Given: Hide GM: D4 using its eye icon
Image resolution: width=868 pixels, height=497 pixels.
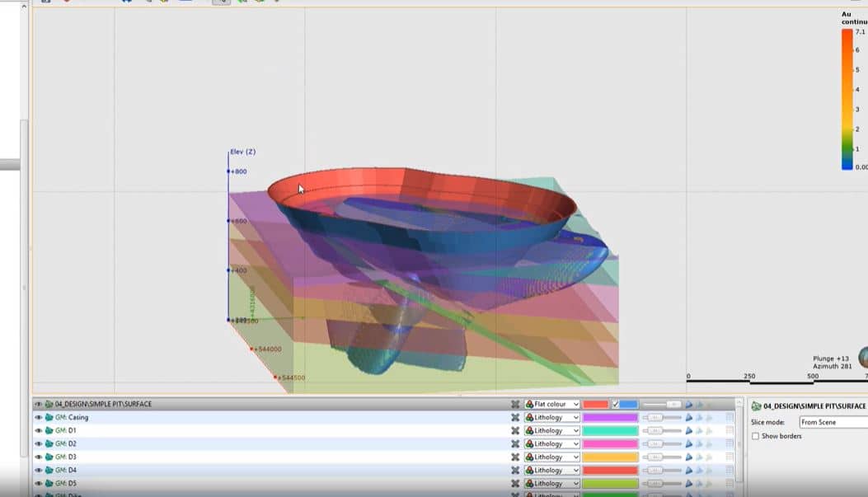Looking at the screenshot, I should [38, 471].
